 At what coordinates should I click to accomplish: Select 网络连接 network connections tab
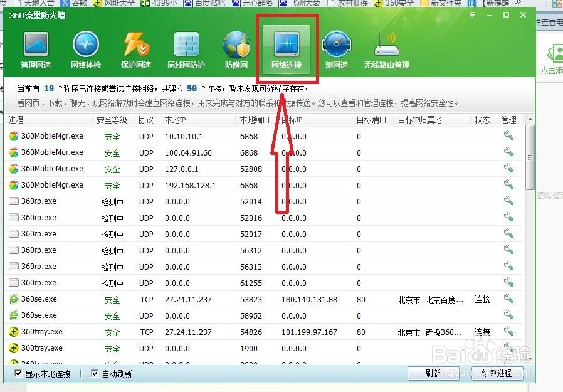(x=287, y=50)
